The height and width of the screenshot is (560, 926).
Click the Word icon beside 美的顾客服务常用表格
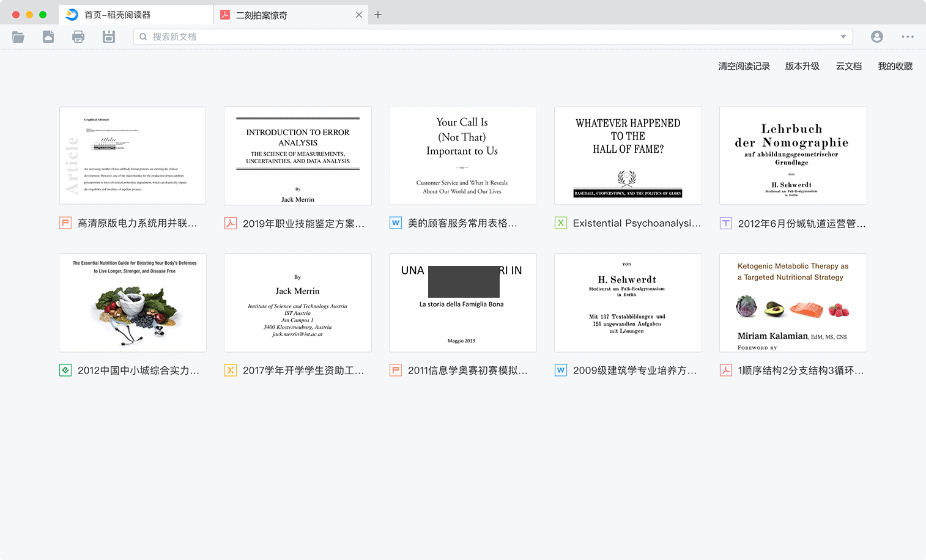395,223
